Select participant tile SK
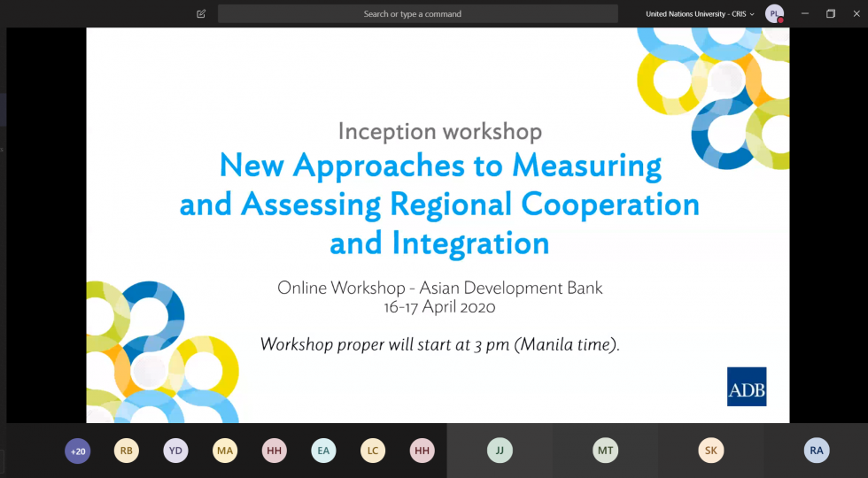The height and width of the screenshot is (478, 868). (710, 451)
